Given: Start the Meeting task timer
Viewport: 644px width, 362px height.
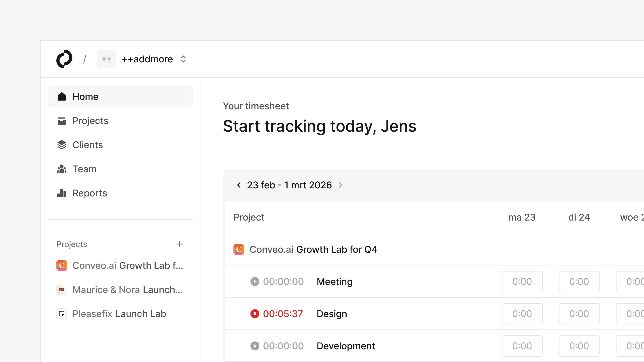Looking at the screenshot, I should (x=255, y=282).
